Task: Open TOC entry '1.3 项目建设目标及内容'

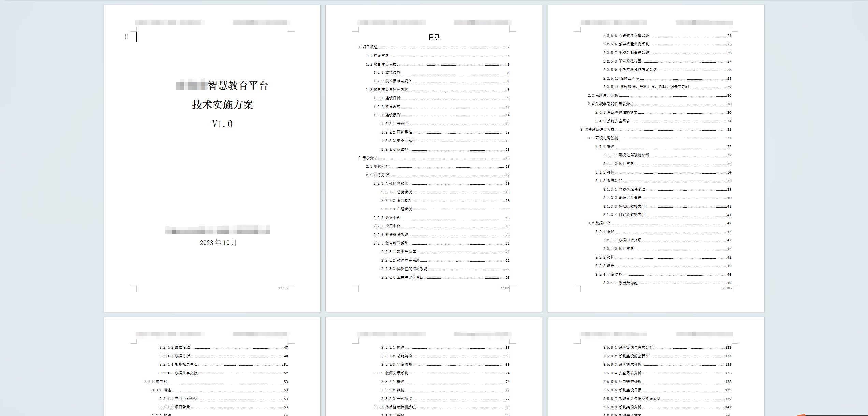Action: [x=437, y=90]
